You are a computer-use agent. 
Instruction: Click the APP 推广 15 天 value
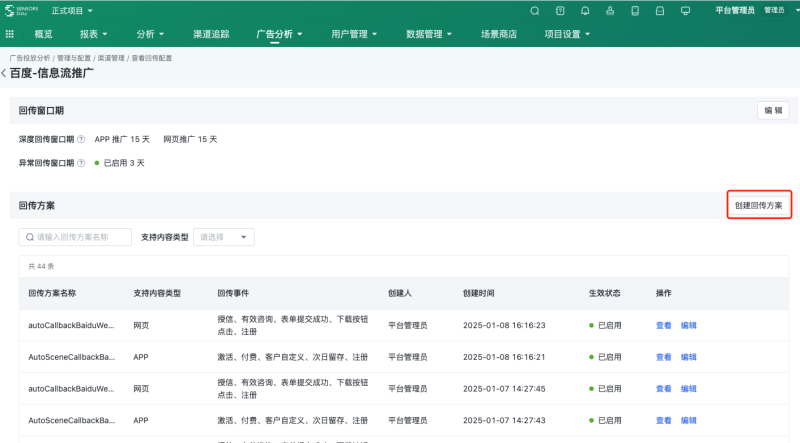122,139
